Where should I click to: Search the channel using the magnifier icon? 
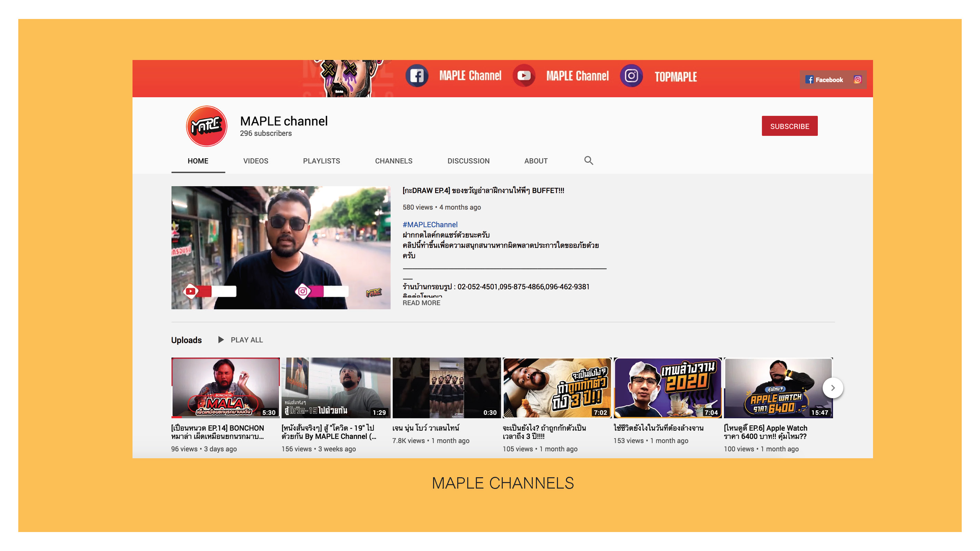coord(589,160)
